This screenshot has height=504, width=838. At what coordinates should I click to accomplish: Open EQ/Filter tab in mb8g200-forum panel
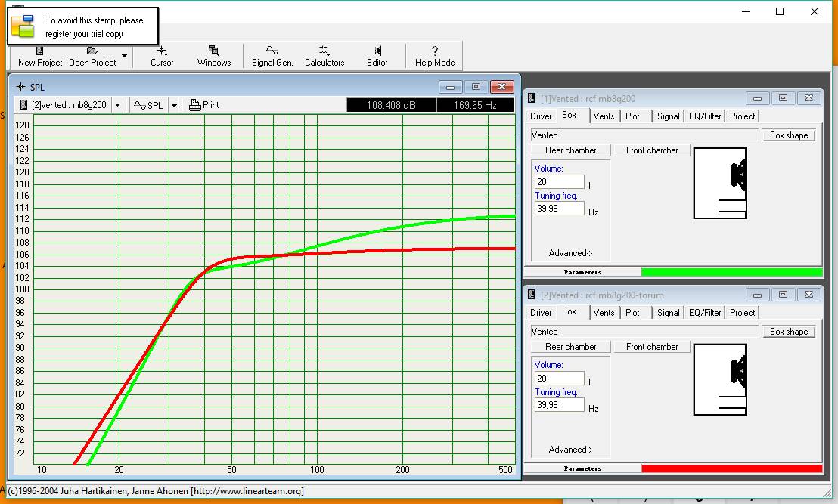tap(705, 313)
